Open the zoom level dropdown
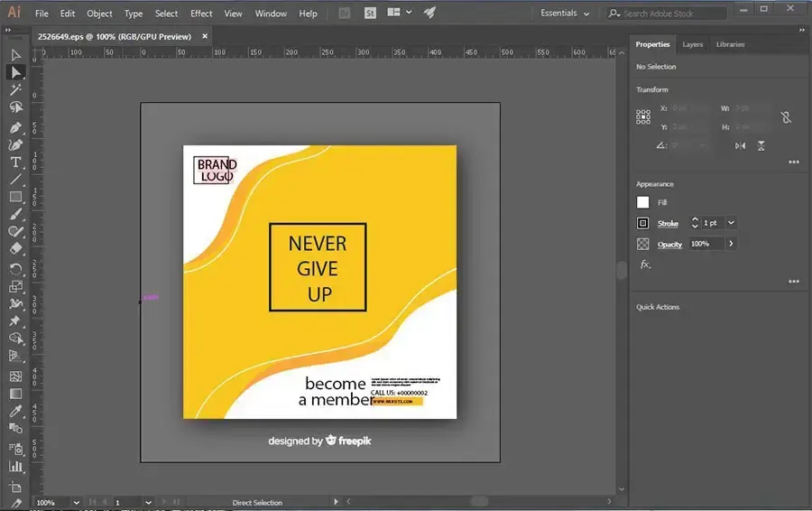This screenshot has height=511, width=812. coord(76,502)
